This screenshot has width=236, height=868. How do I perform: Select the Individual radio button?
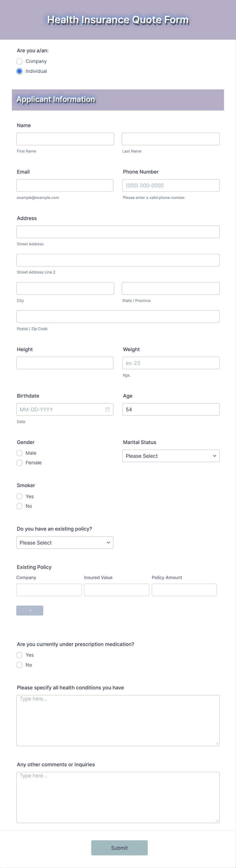(19, 71)
